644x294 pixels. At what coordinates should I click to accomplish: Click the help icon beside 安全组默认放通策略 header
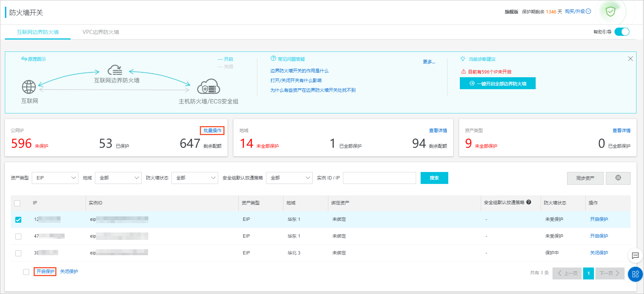pos(529,202)
